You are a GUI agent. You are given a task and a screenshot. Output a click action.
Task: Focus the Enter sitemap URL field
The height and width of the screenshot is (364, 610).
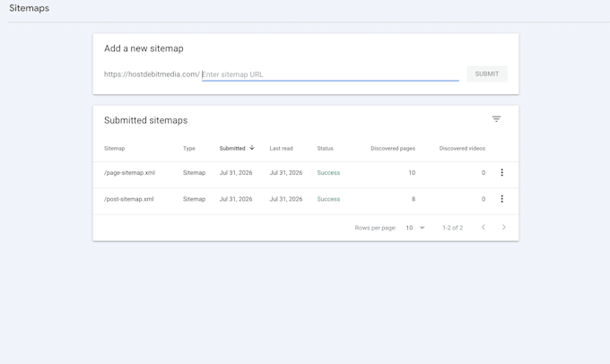tap(330, 74)
